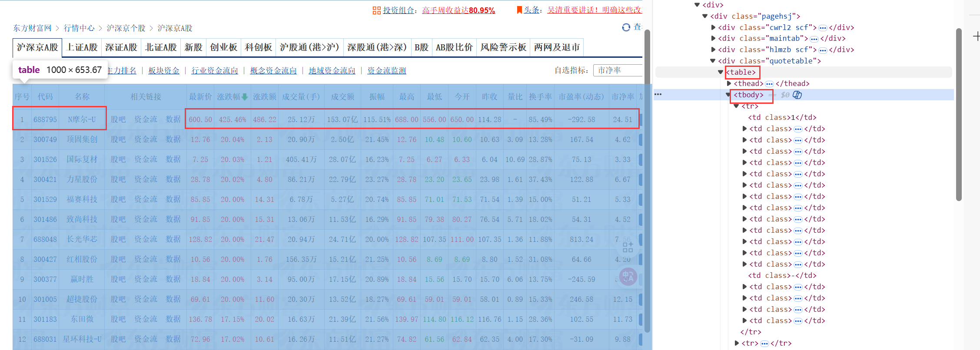This screenshot has height=350, width=980.
Task: Open the 自选指标 市净率 dropdown
Action: pos(618,70)
